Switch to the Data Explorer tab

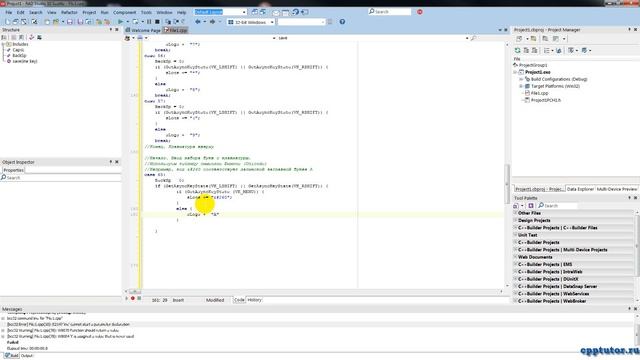(x=580, y=189)
